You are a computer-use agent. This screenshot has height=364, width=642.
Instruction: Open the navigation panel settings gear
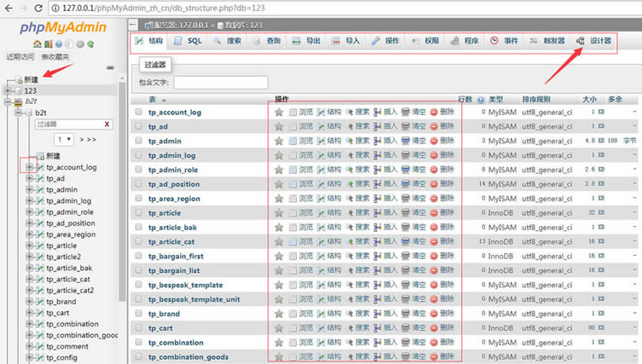tap(80, 43)
